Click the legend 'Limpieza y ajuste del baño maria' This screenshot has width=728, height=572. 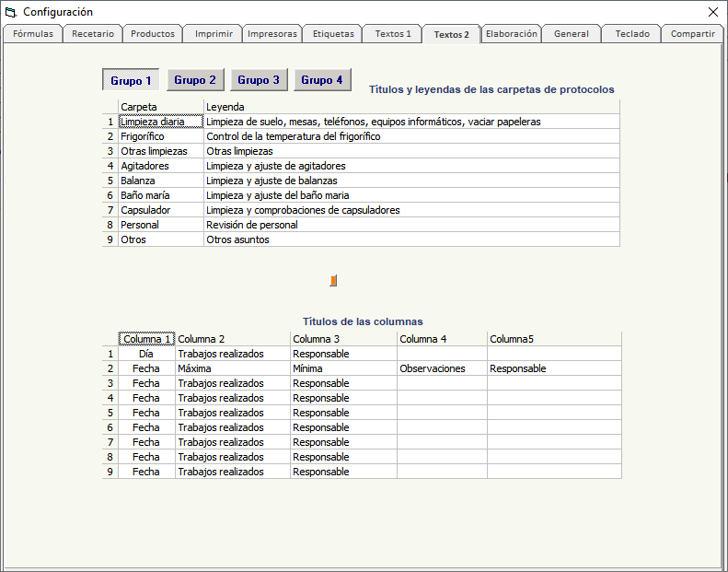411,195
